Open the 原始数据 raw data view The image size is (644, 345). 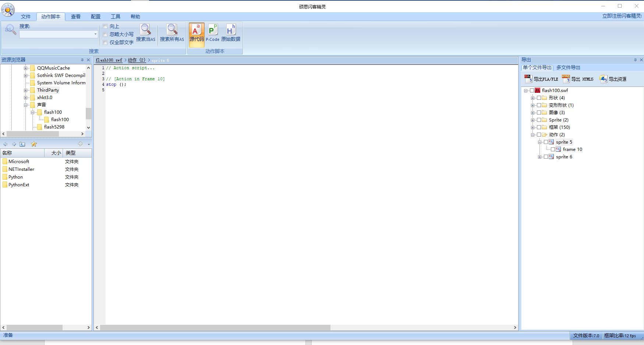pos(230,30)
